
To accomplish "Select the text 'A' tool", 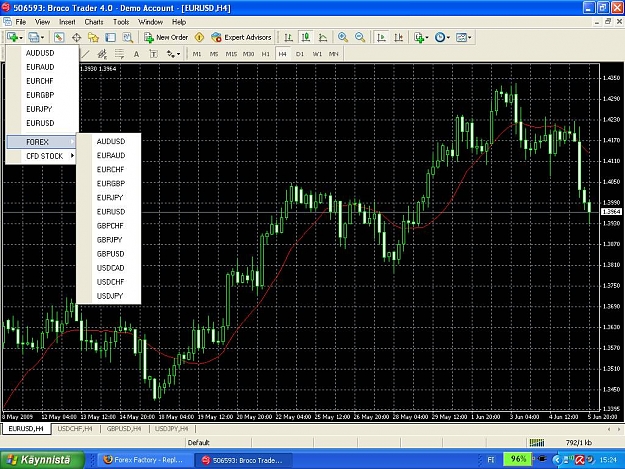I will point(136,54).
